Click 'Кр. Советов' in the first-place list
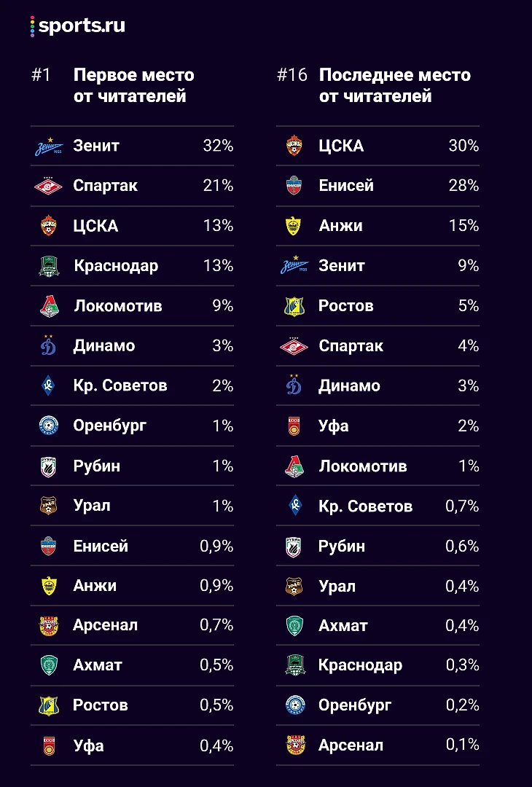532x787 pixels. [x=120, y=385]
